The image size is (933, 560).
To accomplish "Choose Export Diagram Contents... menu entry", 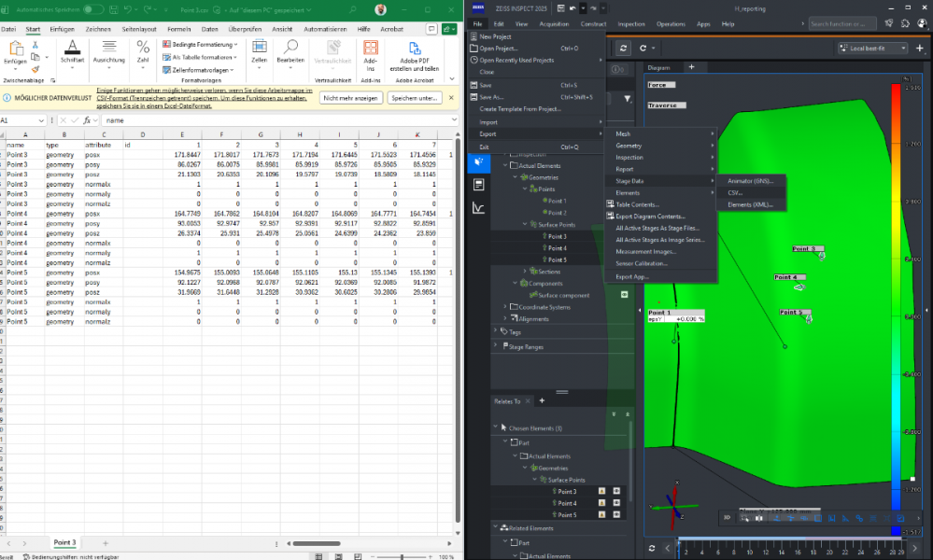I will [651, 217].
